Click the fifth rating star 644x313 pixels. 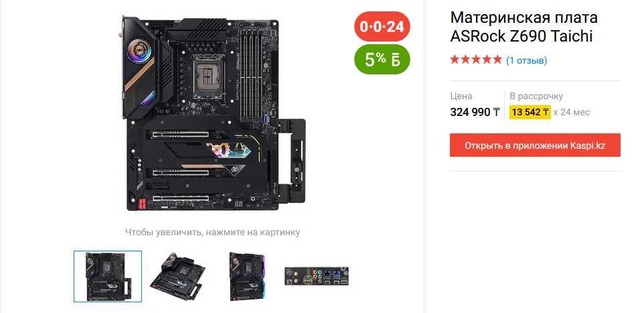tap(497, 60)
